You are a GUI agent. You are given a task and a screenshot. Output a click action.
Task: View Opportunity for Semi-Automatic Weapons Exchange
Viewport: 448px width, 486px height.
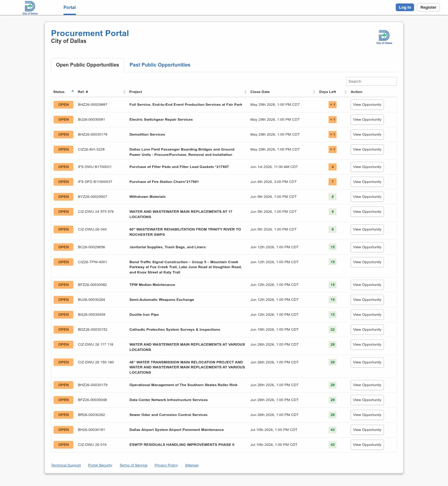pyautogui.click(x=367, y=300)
